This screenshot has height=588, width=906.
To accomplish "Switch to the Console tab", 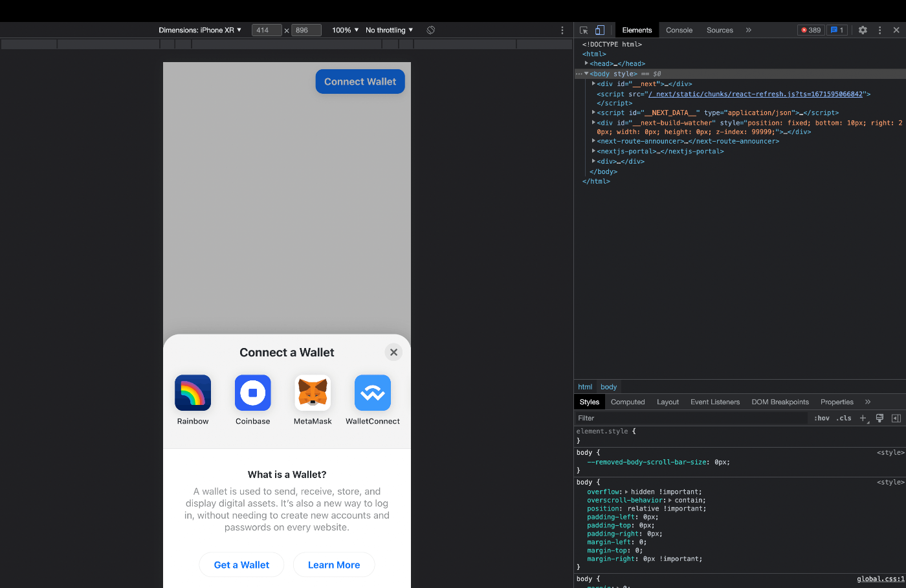I will 679,30.
